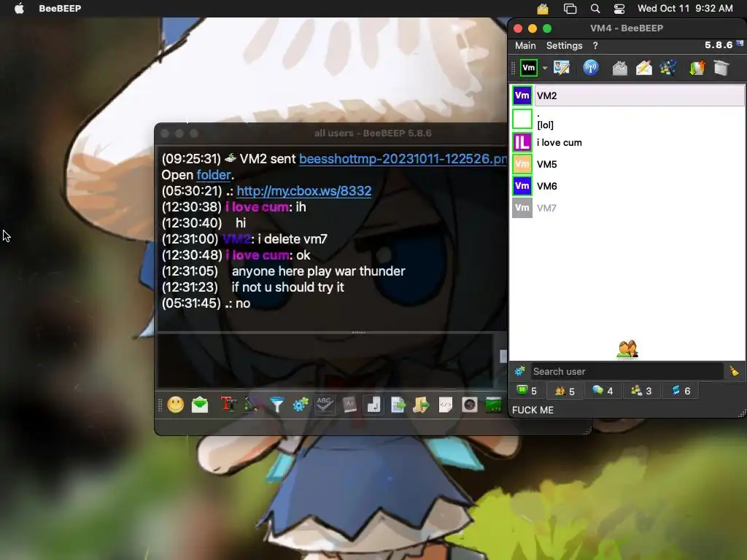This screenshot has height=560, width=747.
Task: Click the broom clear search icon
Action: (734, 371)
